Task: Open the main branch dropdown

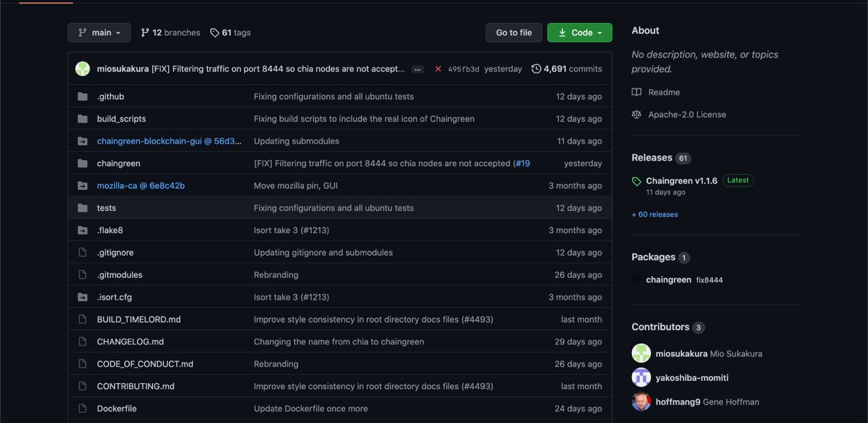Action: click(99, 33)
